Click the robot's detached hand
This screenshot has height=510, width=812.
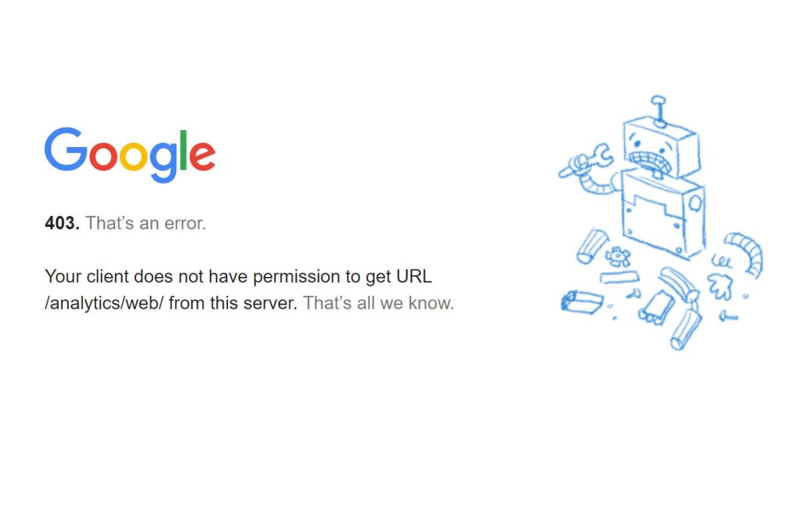pos(720,285)
